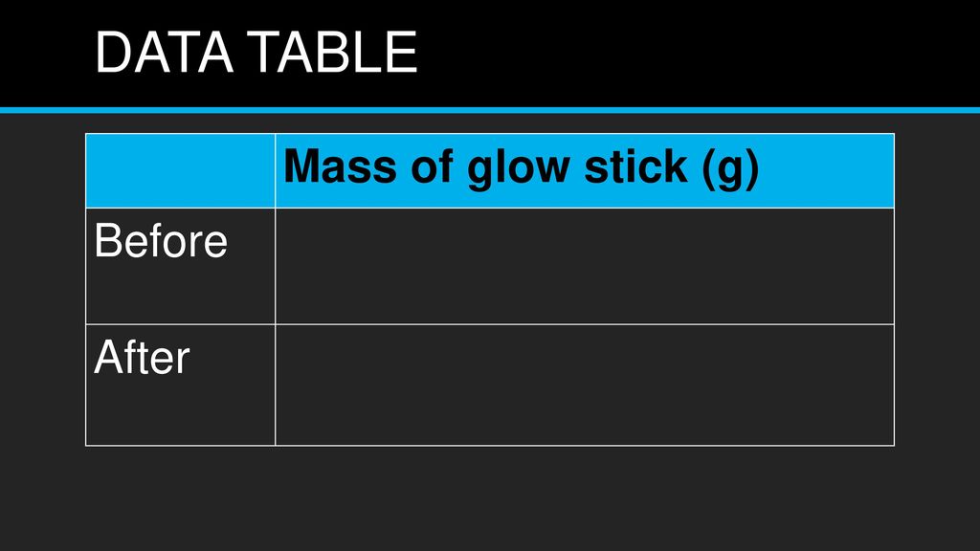Click the empty Before mass value cell

pyautogui.click(x=585, y=266)
